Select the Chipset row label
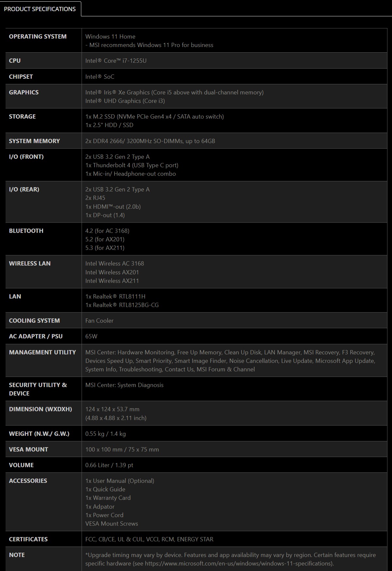The width and height of the screenshot is (392, 571). pos(21,76)
